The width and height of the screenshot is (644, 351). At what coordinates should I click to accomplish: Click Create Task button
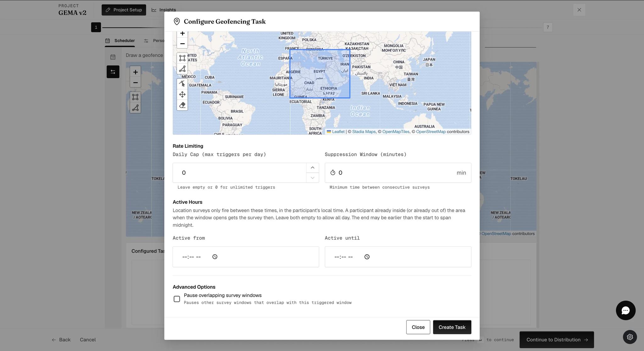coord(452,327)
